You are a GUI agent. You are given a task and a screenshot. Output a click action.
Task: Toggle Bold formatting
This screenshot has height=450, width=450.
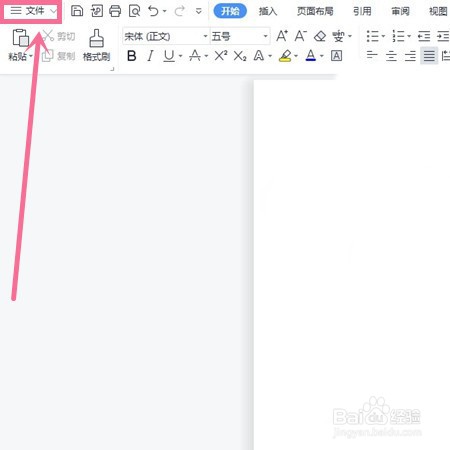tap(132, 56)
